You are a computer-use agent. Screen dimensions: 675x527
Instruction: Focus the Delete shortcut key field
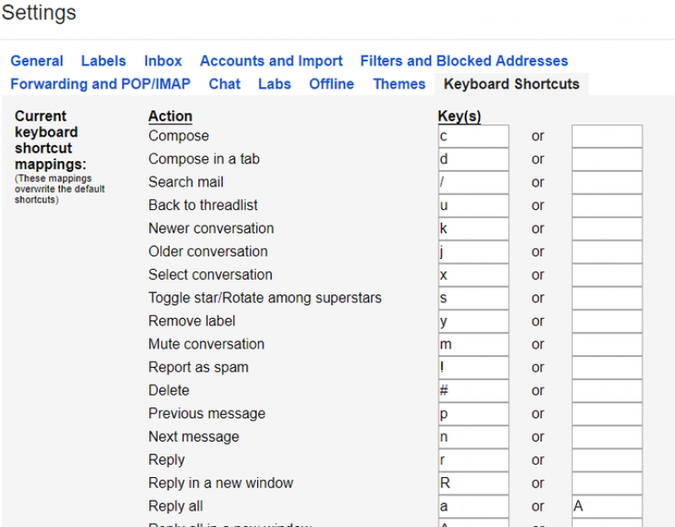473,391
